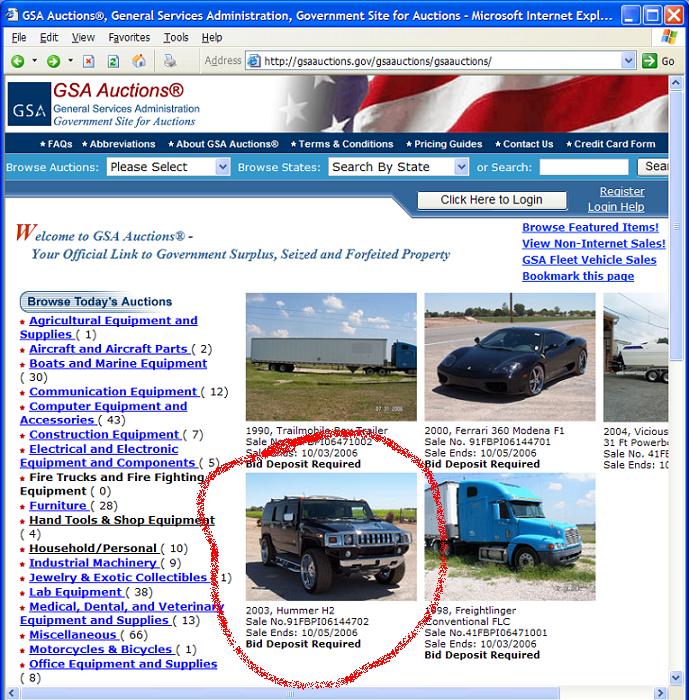Open the Edit menu
This screenshot has width=689, height=700.
49,38
